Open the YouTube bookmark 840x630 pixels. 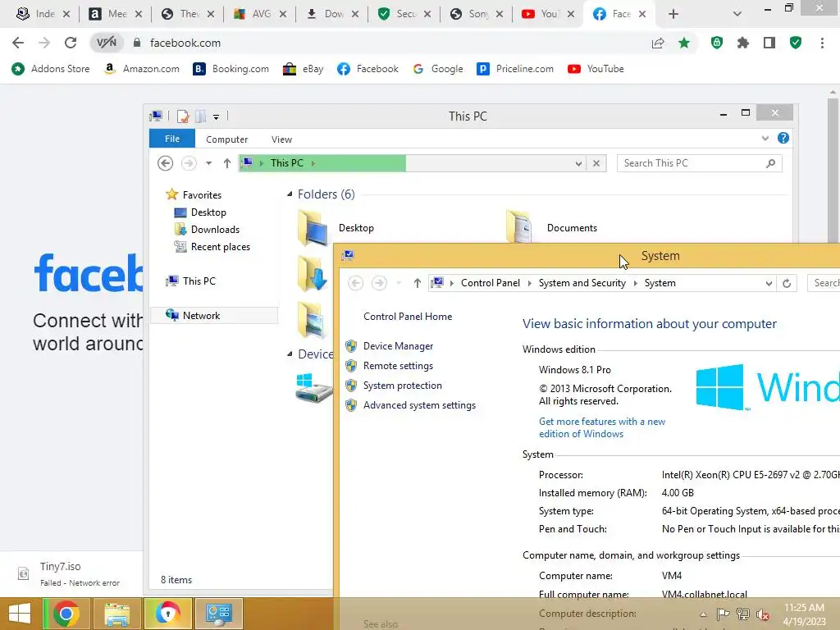[596, 69]
